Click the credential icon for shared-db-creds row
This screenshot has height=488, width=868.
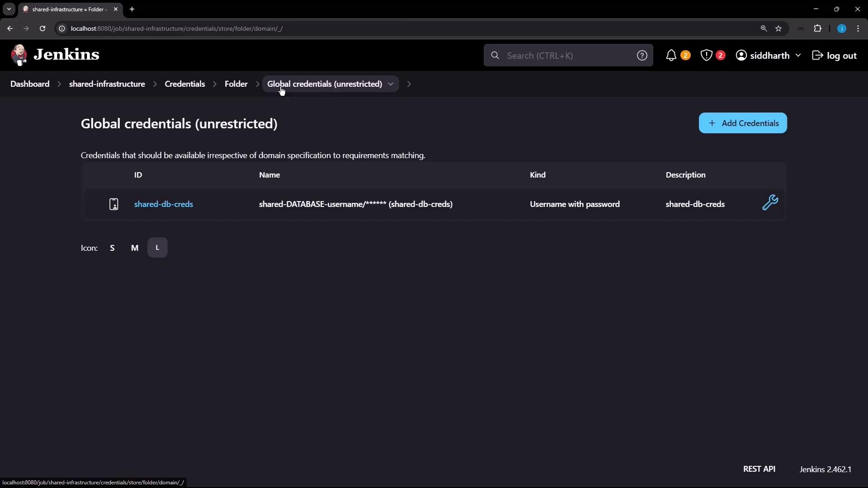point(114,204)
